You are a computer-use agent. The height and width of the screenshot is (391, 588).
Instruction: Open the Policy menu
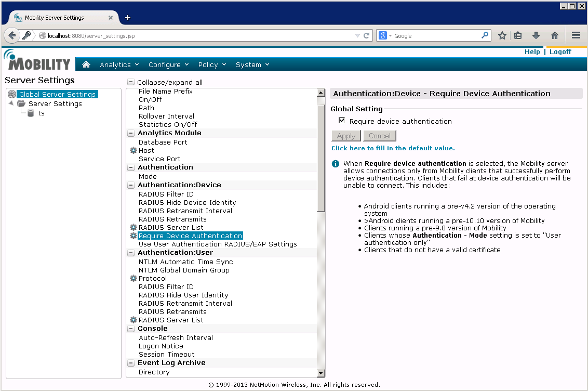[212, 64]
